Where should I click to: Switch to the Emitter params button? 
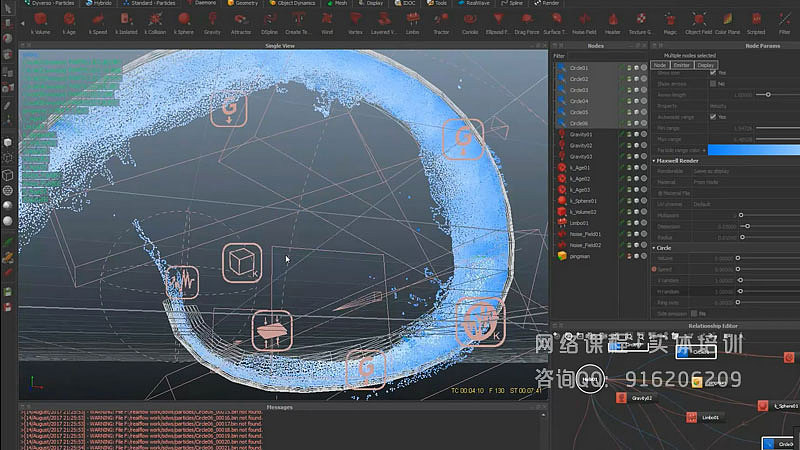click(x=681, y=65)
